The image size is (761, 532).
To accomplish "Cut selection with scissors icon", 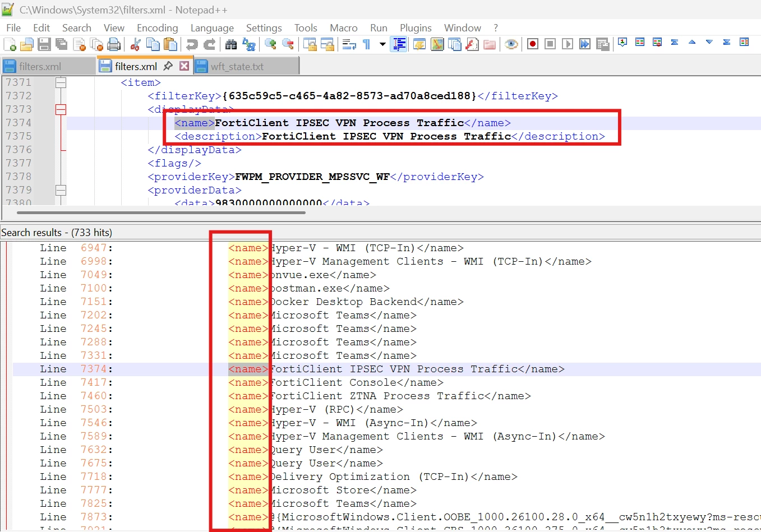I will pos(135,44).
